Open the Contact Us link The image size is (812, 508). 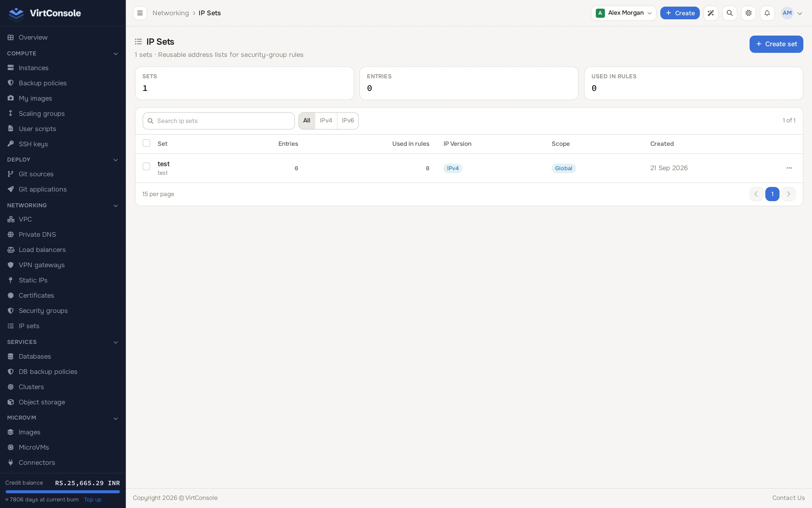pyautogui.click(x=788, y=498)
